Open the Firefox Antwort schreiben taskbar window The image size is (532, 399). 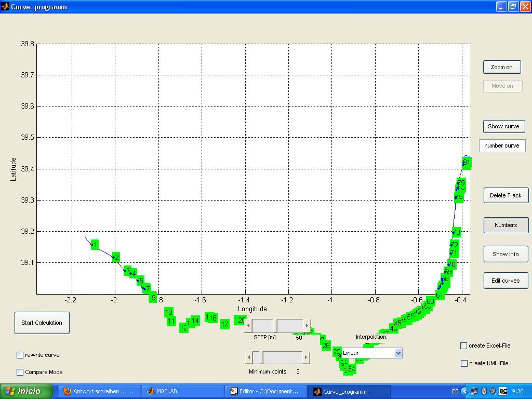pos(99,392)
